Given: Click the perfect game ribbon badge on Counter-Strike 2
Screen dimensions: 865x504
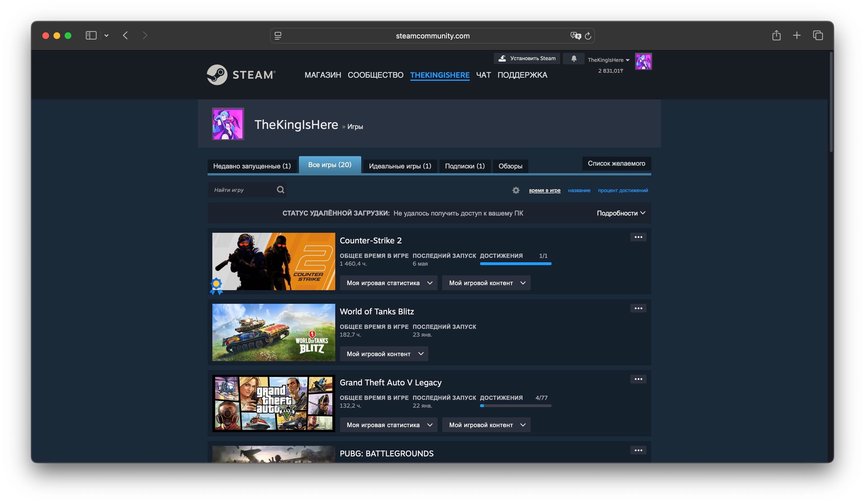Looking at the screenshot, I should tap(216, 286).
